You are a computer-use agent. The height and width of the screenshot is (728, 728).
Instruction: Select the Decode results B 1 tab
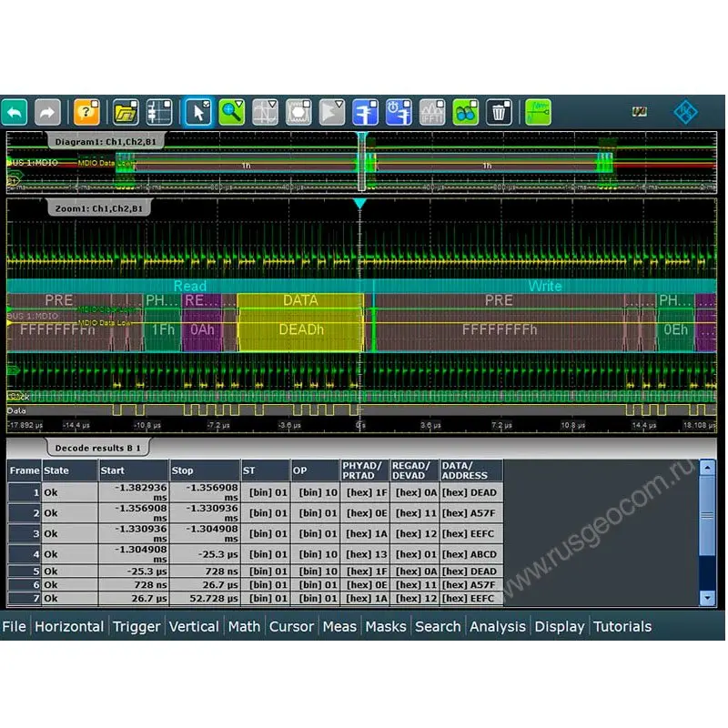pos(99,448)
